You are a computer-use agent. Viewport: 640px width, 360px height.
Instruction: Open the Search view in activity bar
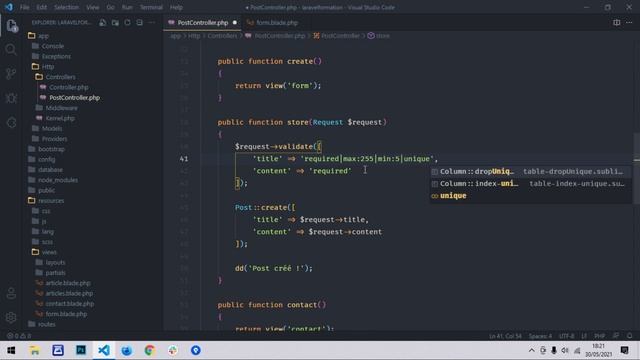coord(11,50)
